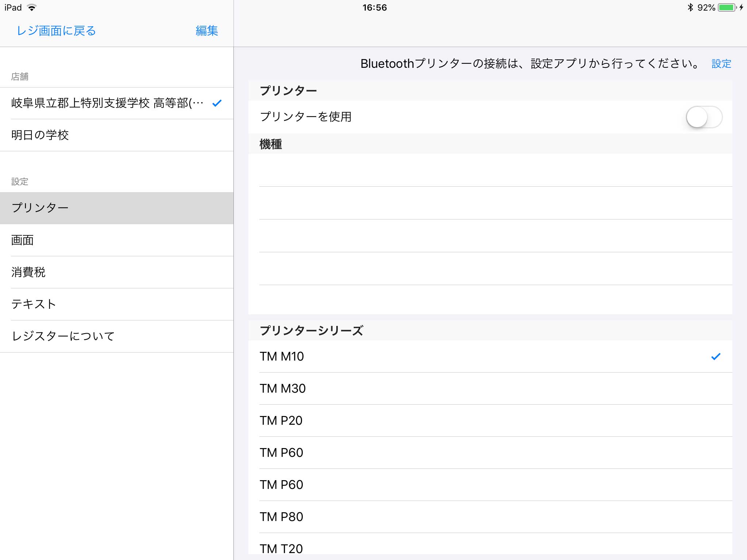Tap the Bluetooth status icon
The height and width of the screenshot is (560, 747).
690,7
